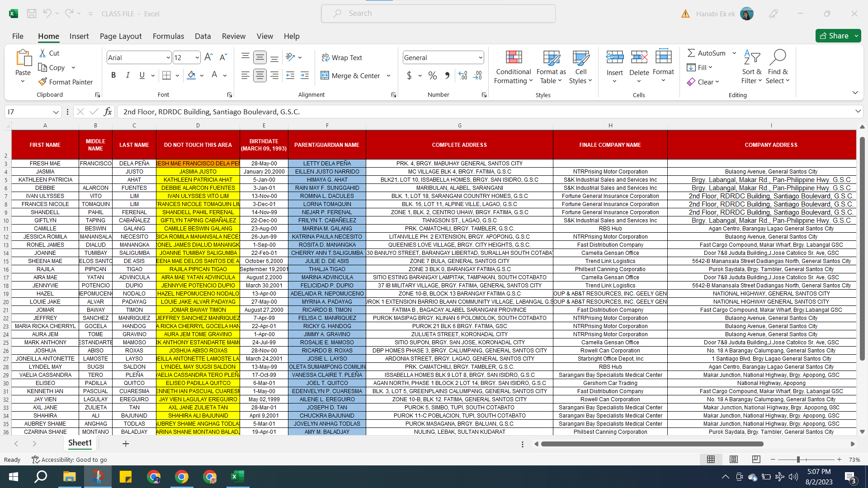
Task: Click Accessibility: Good to go status
Action: [x=69, y=460]
